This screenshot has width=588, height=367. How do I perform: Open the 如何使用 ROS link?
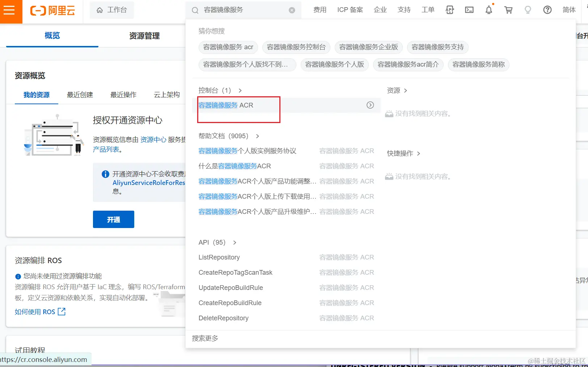pos(40,312)
